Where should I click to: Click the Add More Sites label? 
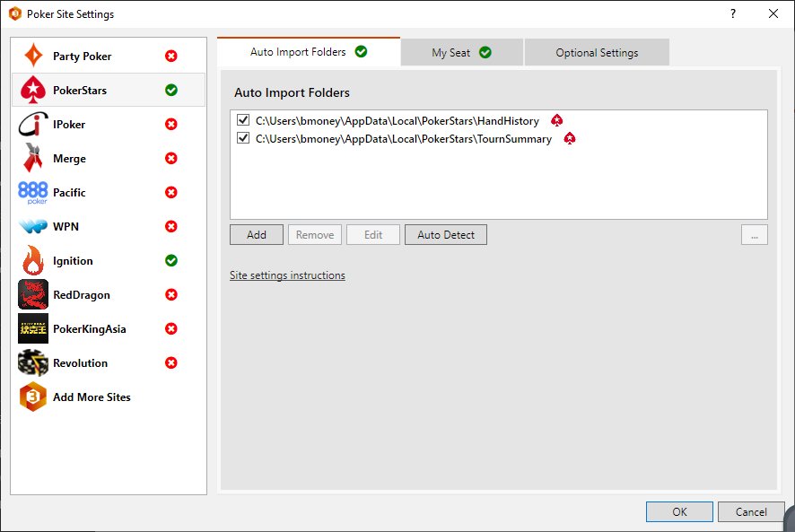click(92, 397)
